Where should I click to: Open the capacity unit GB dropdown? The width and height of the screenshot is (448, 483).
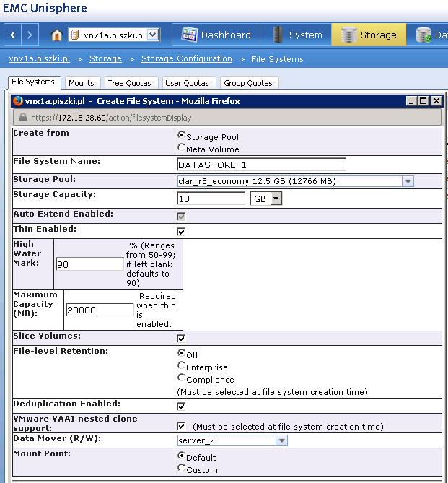tap(276, 199)
